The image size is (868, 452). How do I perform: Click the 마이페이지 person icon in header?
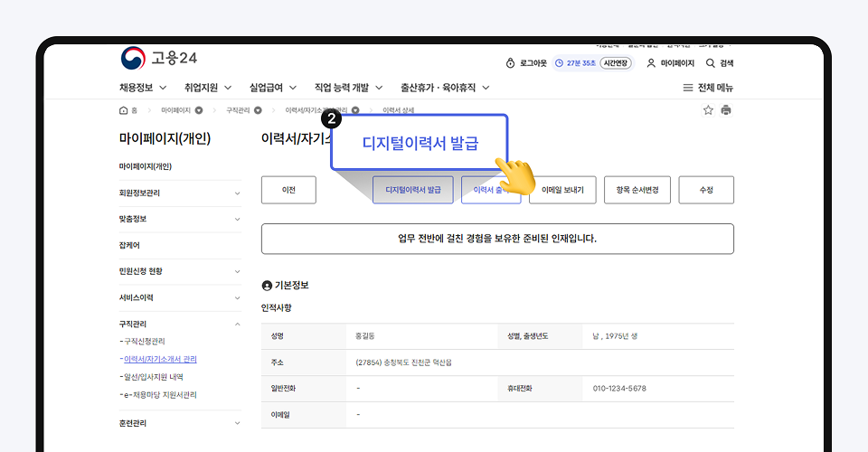coord(651,63)
